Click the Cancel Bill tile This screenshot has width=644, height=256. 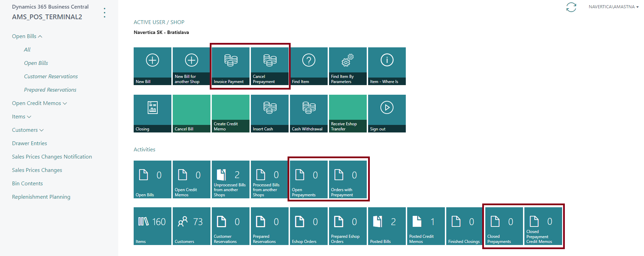pos(192,114)
